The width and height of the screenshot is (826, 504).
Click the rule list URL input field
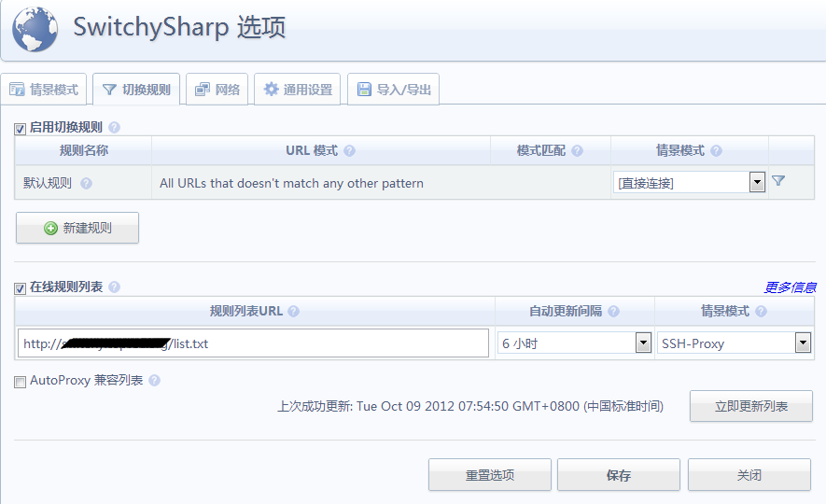coord(253,343)
